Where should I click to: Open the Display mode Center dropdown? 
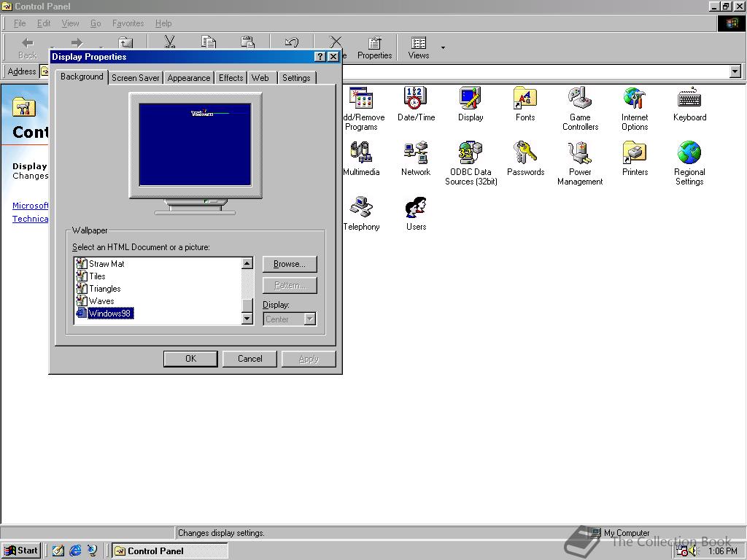290,319
